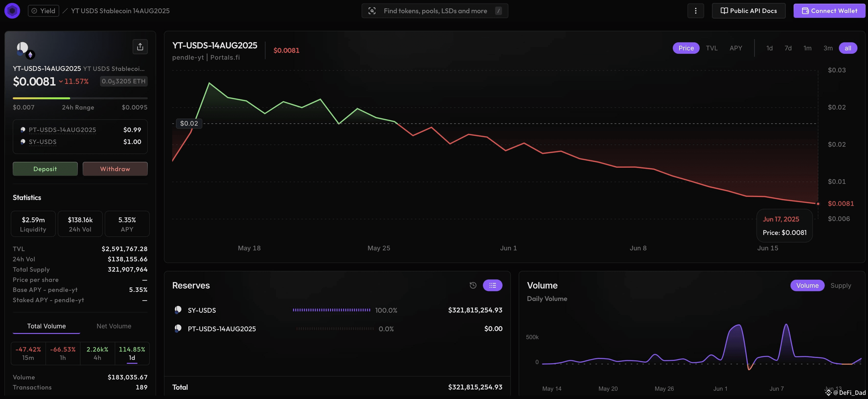Select the reserves list view icon

point(493,285)
